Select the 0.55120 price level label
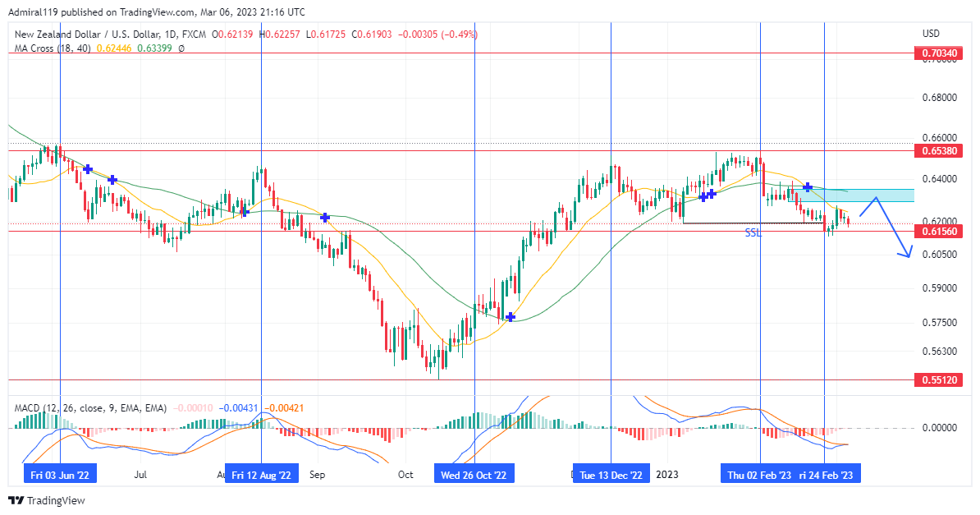 pos(940,379)
